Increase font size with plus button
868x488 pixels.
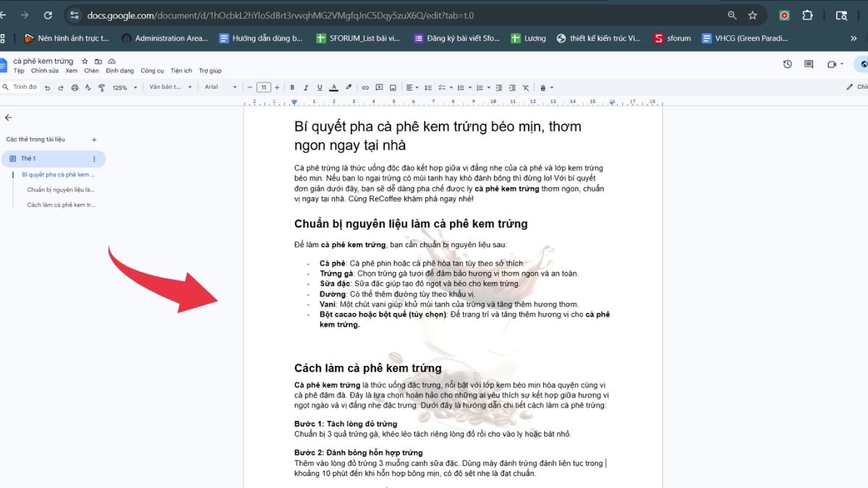click(x=278, y=87)
